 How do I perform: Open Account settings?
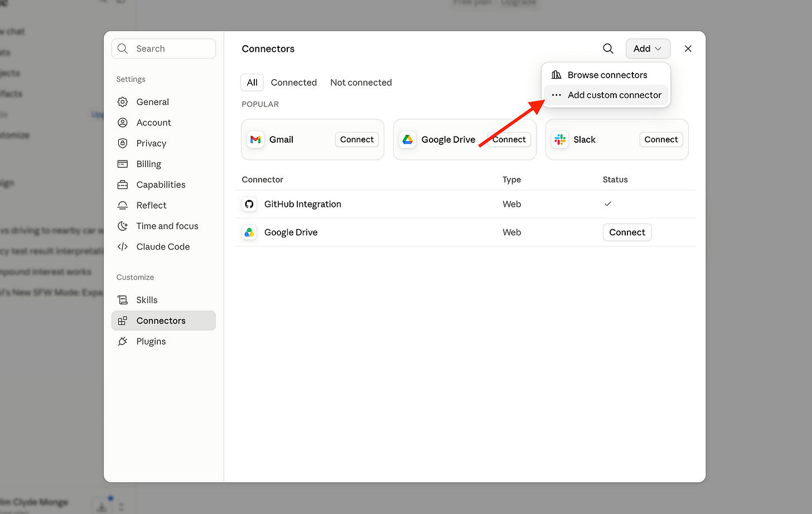[163, 123]
